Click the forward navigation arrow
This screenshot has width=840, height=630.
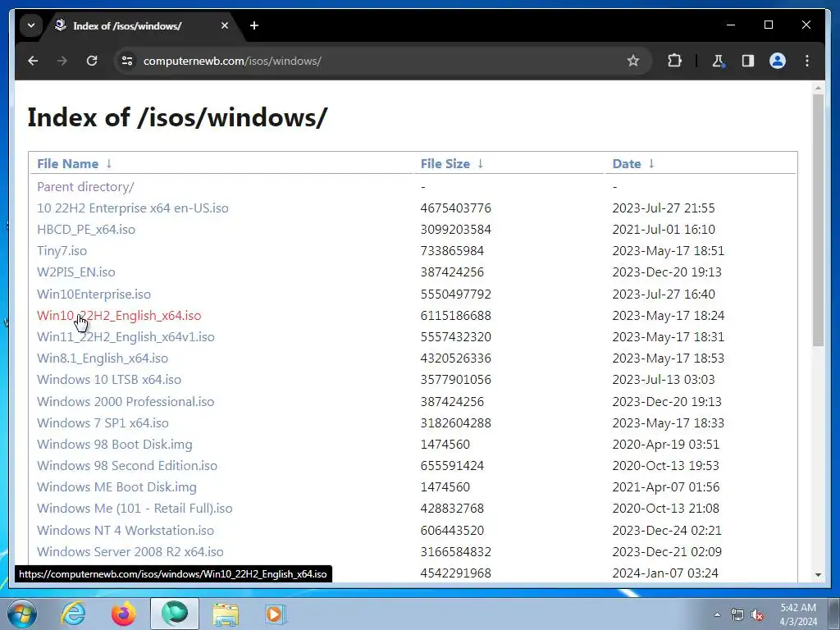pyautogui.click(x=62, y=61)
